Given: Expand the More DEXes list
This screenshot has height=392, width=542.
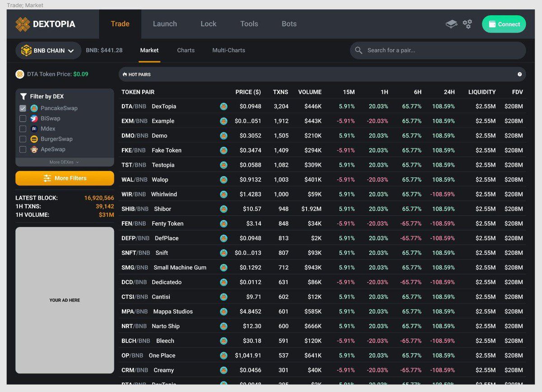Looking at the screenshot, I should 65,162.
